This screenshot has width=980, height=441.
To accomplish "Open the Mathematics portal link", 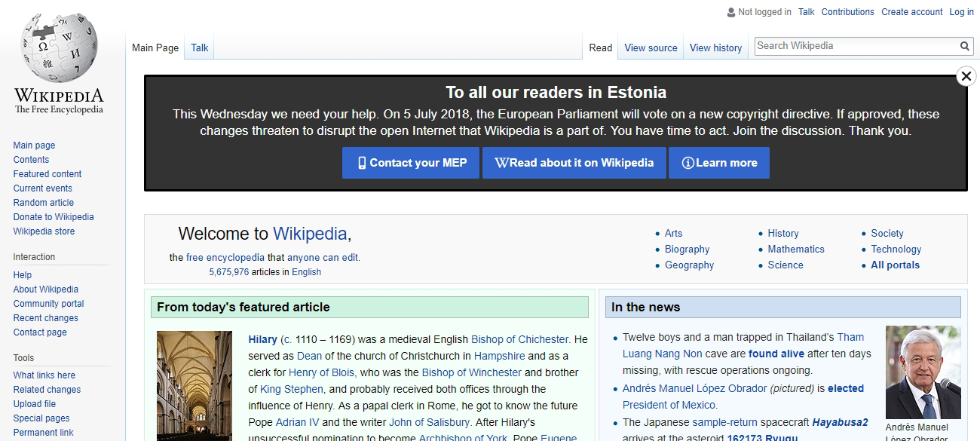I will pos(796,250).
